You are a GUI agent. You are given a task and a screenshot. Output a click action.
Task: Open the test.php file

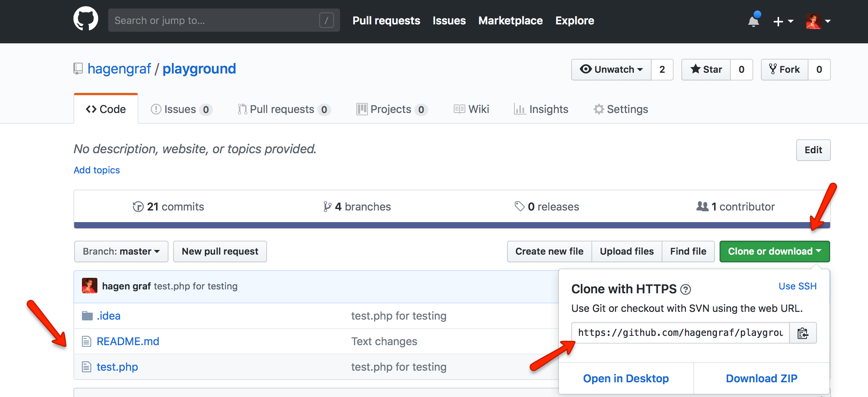coord(117,367)
